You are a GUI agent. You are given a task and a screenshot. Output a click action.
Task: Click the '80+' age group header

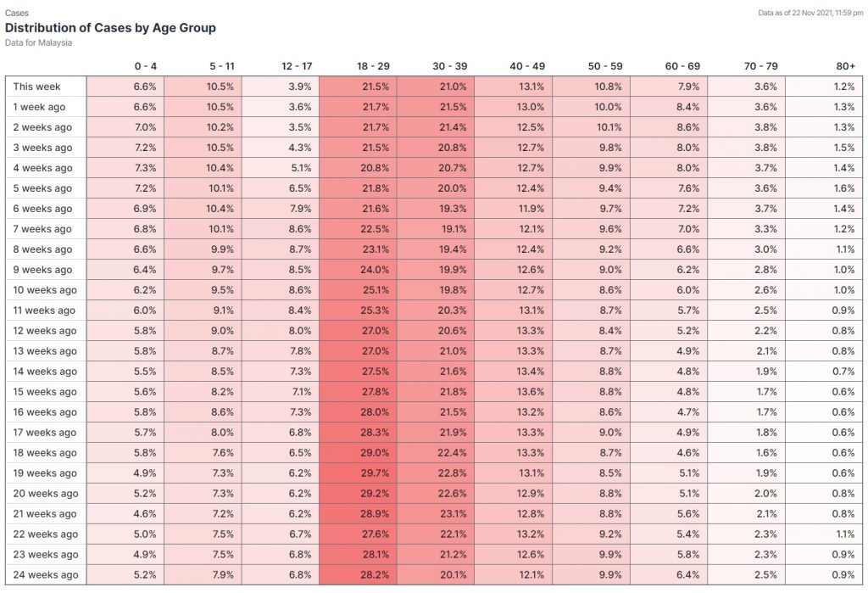coord(845,65)
